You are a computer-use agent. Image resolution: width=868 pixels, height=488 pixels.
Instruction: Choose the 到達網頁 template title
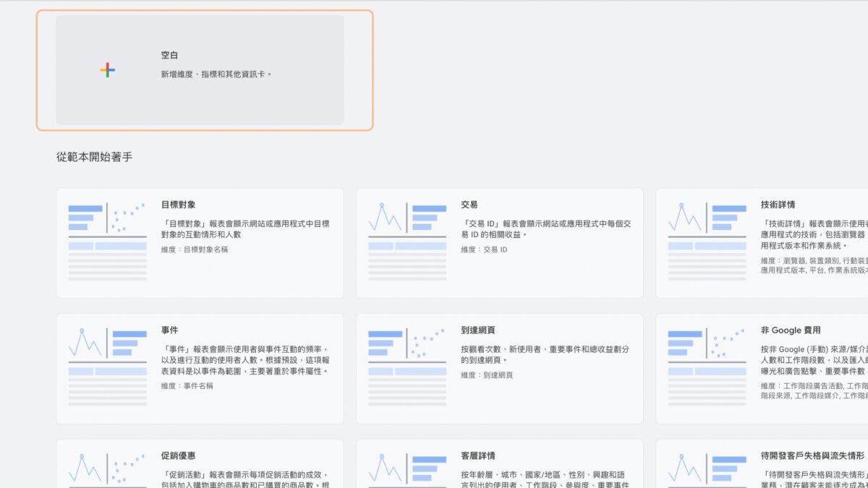pyautogui.click(x=477, y=330)
